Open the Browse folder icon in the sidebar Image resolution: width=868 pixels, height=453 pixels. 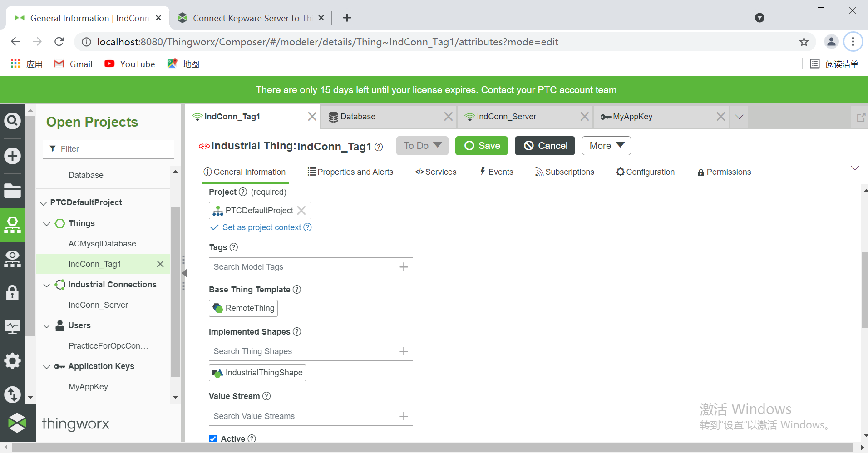pyautogui.click(x=12, y=191)
